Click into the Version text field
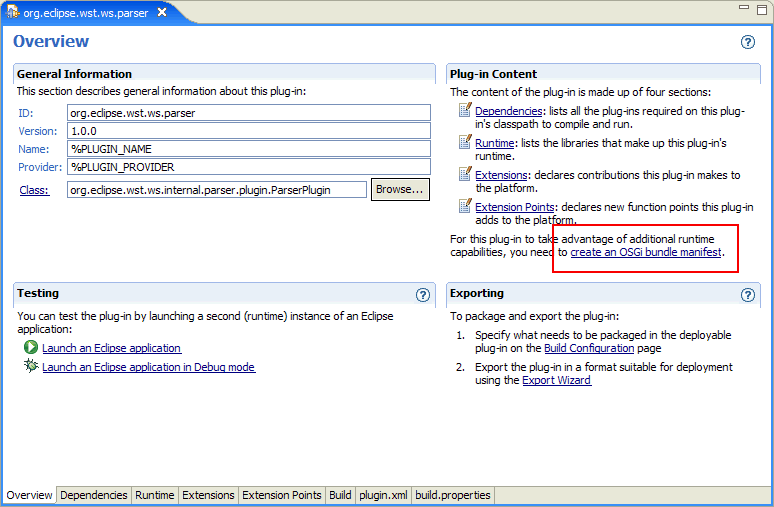This screenshot has height=507, width=774. (248, 131)
